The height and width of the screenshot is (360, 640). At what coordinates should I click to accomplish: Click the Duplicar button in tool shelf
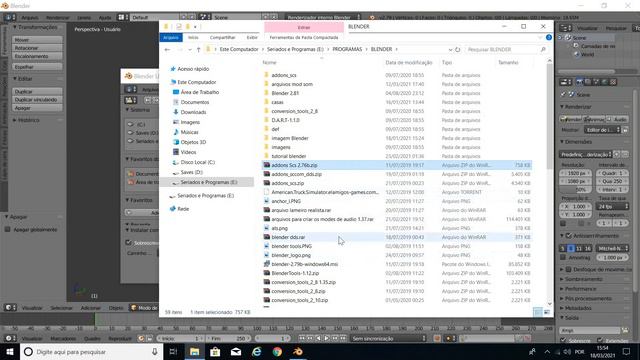coord(38,91)
